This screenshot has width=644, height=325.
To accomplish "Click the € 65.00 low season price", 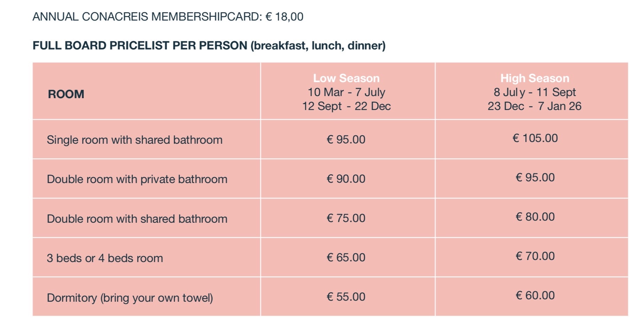I will click(x=346, y=257).
